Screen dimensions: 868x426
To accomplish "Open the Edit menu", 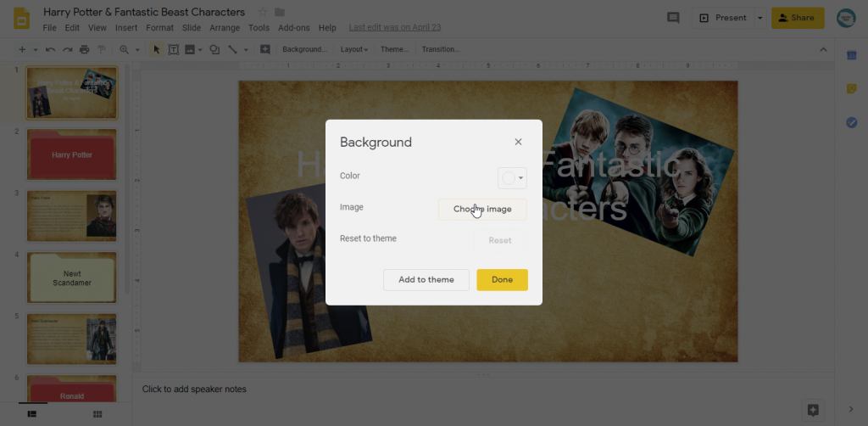I will [72, 28].
